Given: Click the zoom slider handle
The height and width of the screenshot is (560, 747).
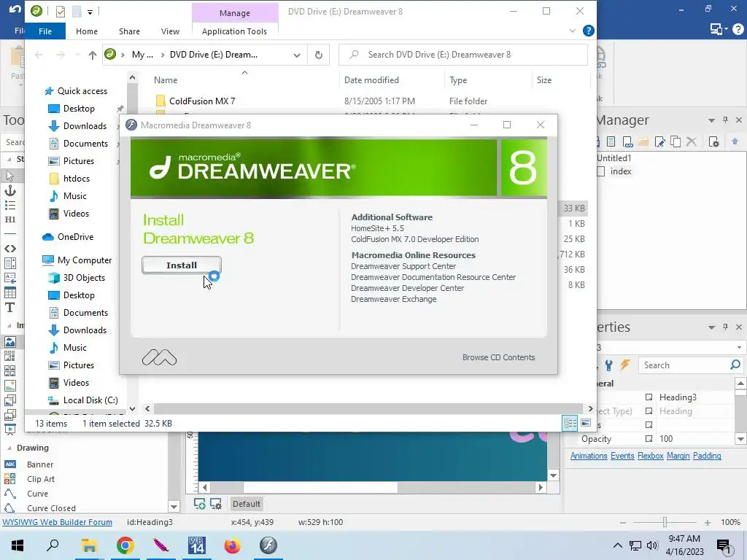Looking at the screenshot, I should coord(665,522).
